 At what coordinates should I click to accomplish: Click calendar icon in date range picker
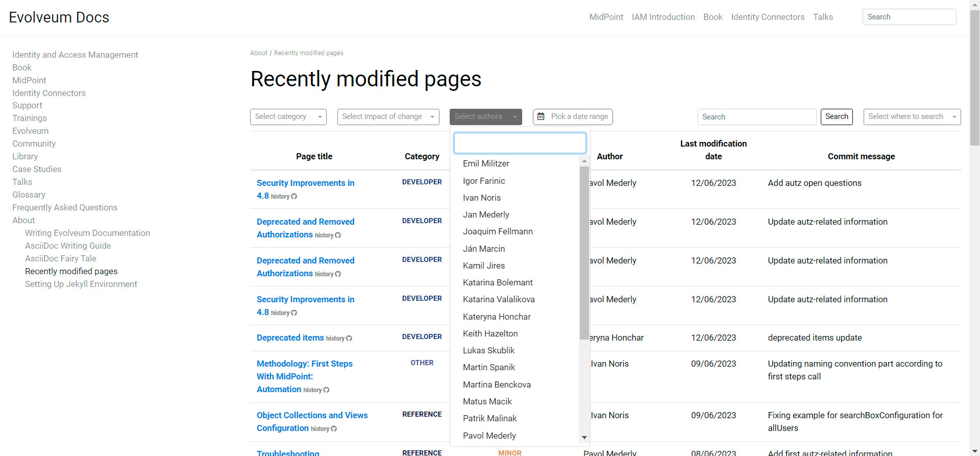[x=541, y=116]
